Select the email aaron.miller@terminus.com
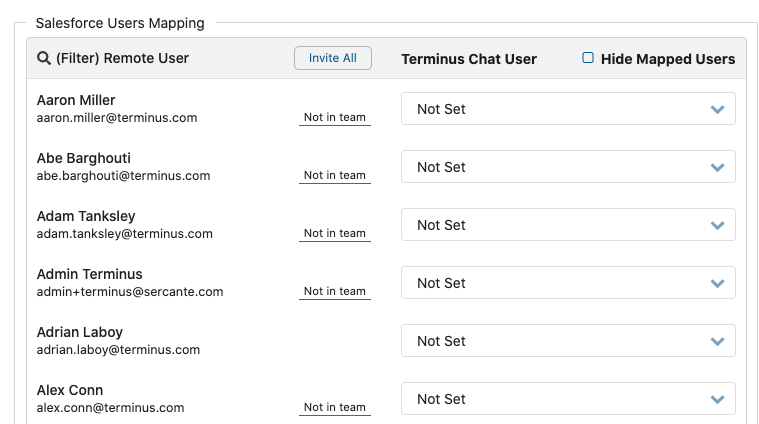The height and width of the screenshot is (424, 759). tap(117, 118)
